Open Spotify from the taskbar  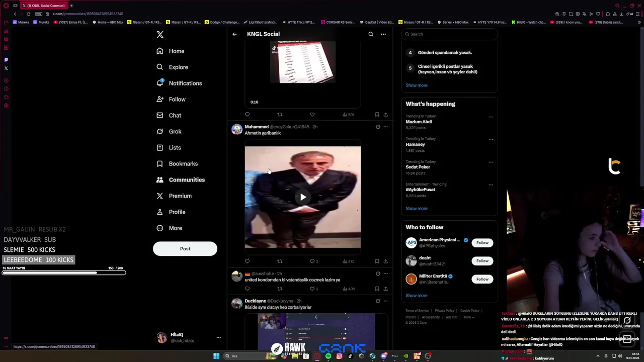[x=328, y=356]
